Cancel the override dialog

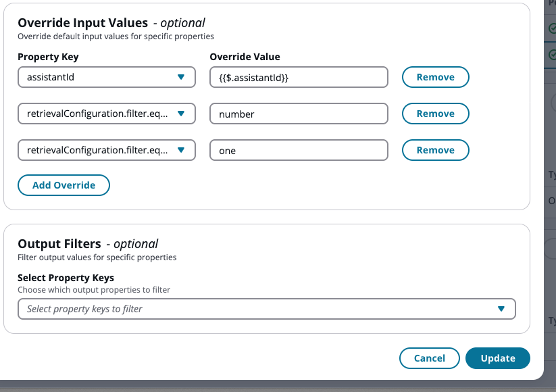click(x=429, y=358)
